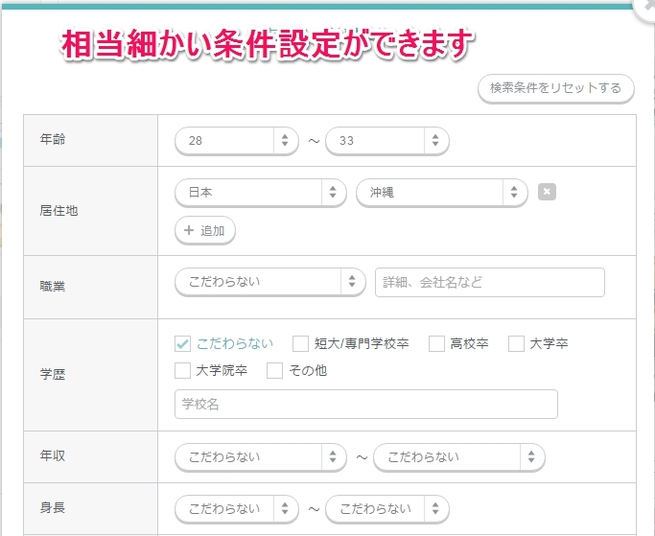Open the maximum age dropdown showing 33

click(x=387, y=141)
